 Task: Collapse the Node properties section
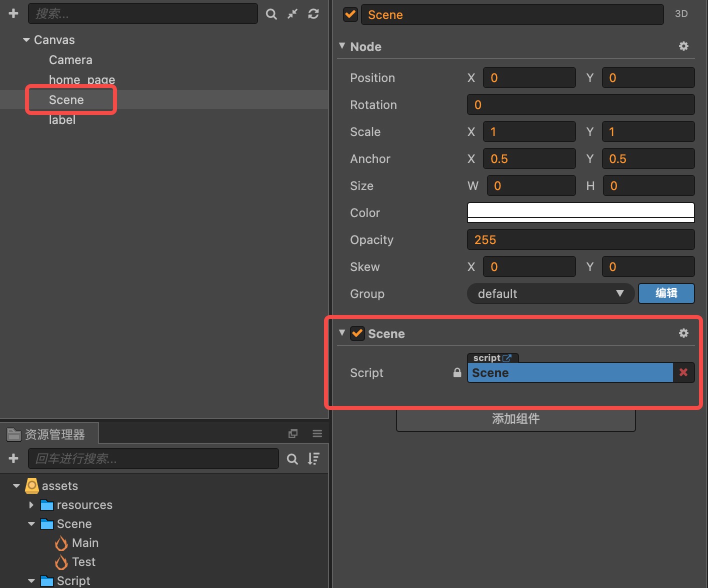342,46
